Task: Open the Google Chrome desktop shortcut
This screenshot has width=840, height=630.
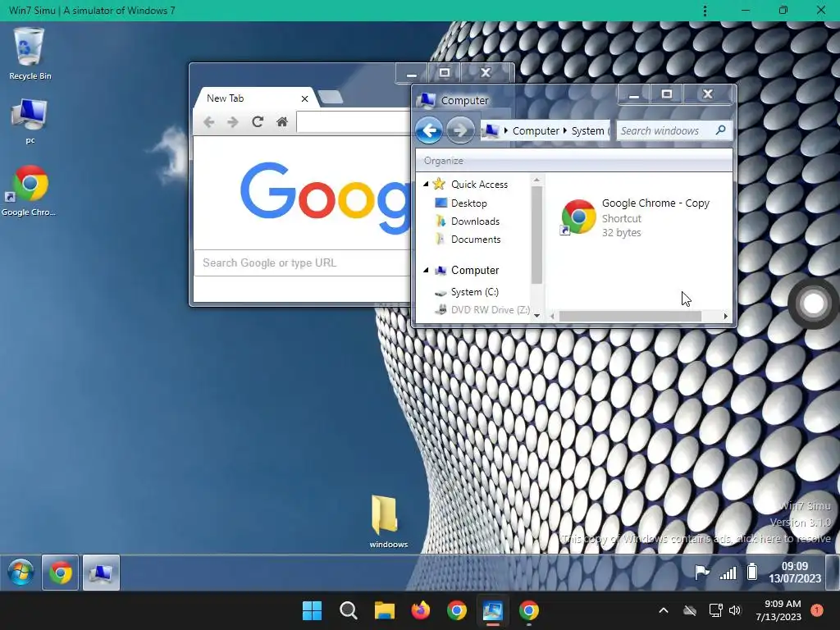Action: point(30,190)
